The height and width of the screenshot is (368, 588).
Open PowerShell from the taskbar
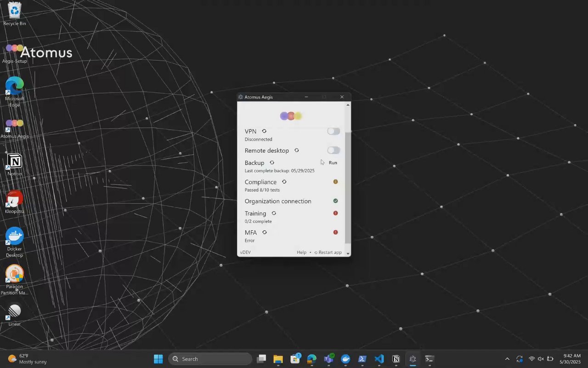click(x=362, y=359)
